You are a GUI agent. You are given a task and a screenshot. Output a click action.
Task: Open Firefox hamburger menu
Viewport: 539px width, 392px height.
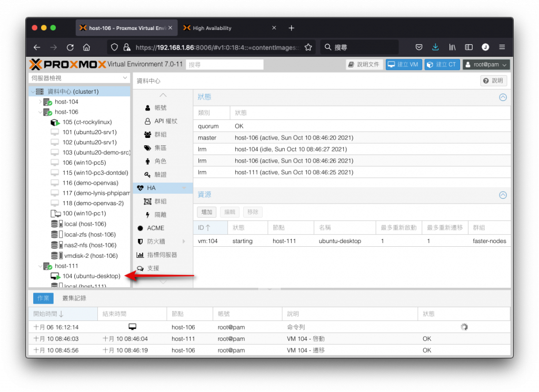coord(502,47)
